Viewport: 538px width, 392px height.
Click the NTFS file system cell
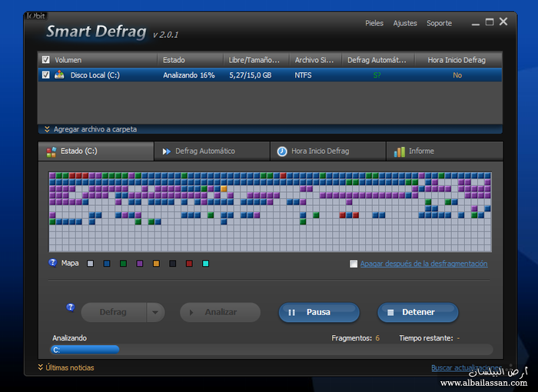[303, 75]
